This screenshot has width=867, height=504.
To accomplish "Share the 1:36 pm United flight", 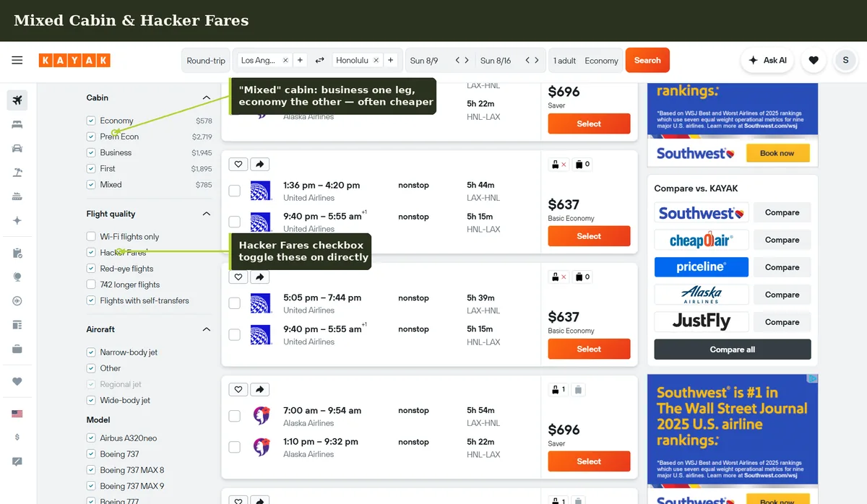I will [260, 164].
